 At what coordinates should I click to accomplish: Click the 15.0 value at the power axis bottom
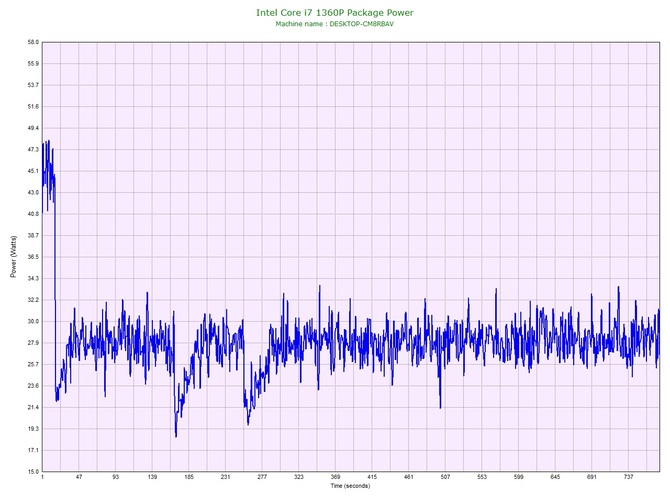click(x=32, y=471)
